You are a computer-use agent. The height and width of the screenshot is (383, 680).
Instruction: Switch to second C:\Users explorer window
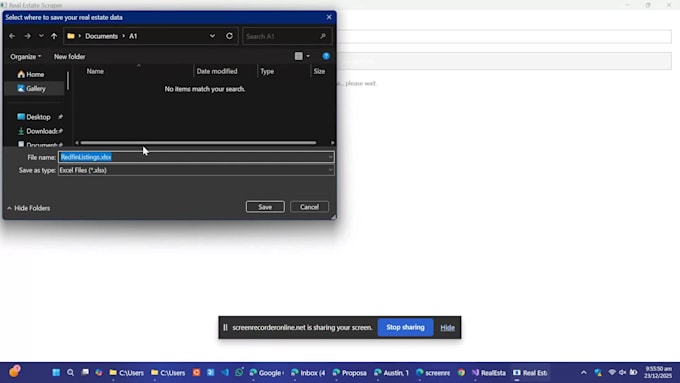tap(168, 373)
